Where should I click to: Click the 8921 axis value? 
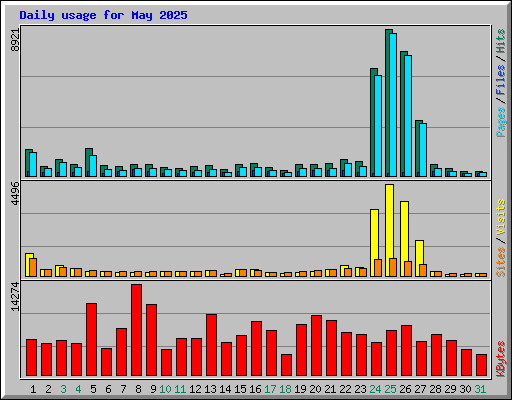15,39
